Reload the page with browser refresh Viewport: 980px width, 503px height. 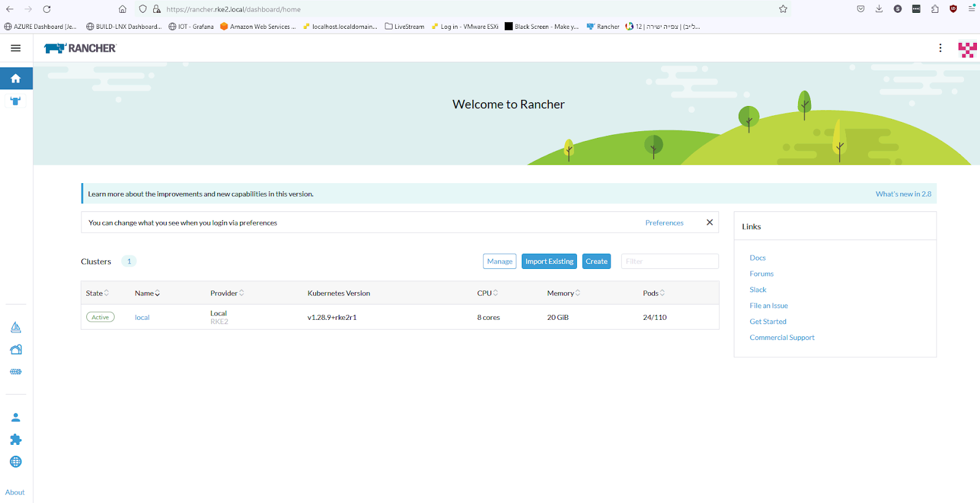click(47, 9)
